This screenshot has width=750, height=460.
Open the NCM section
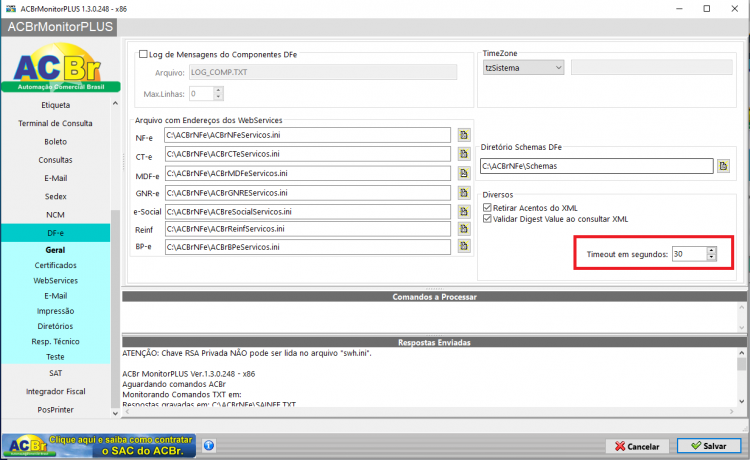coord(55,215)
